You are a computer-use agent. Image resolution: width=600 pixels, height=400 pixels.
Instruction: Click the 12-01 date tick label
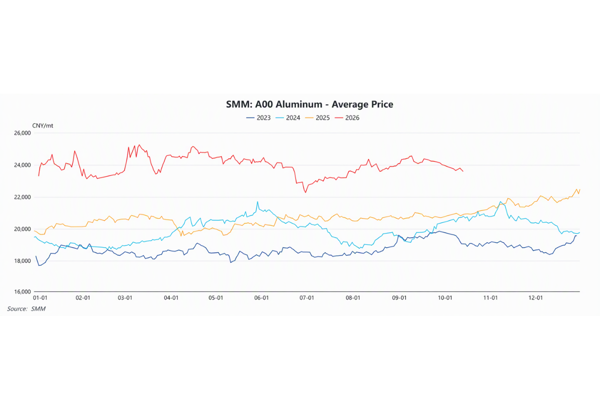535,298
